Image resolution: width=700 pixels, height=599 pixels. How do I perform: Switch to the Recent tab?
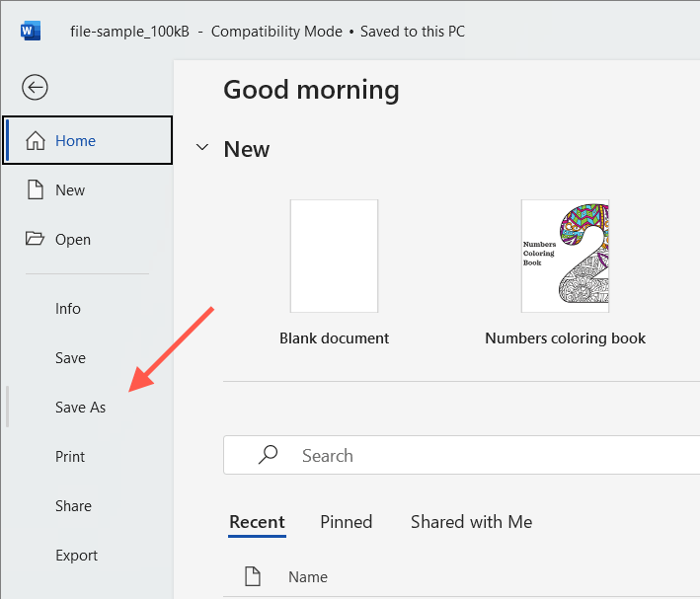pyautogui.click(x=257, y=522)
